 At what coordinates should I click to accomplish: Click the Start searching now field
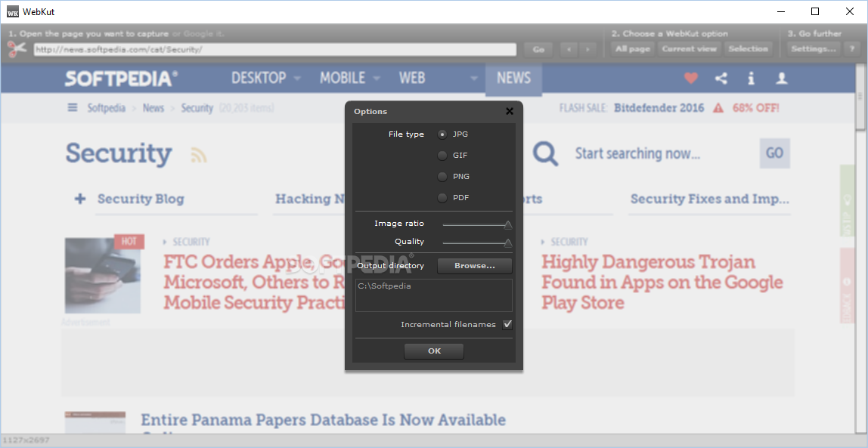point(637,153)
